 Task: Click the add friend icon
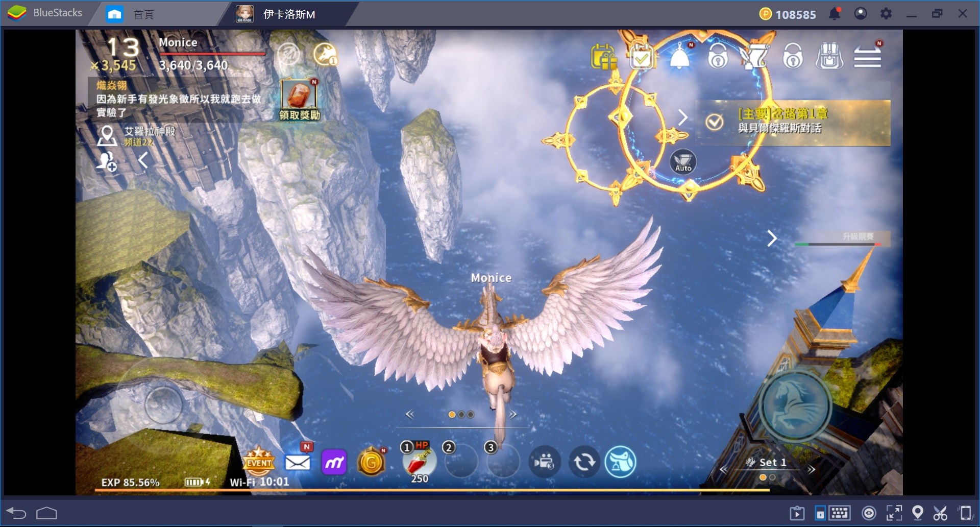click(107, 161)
